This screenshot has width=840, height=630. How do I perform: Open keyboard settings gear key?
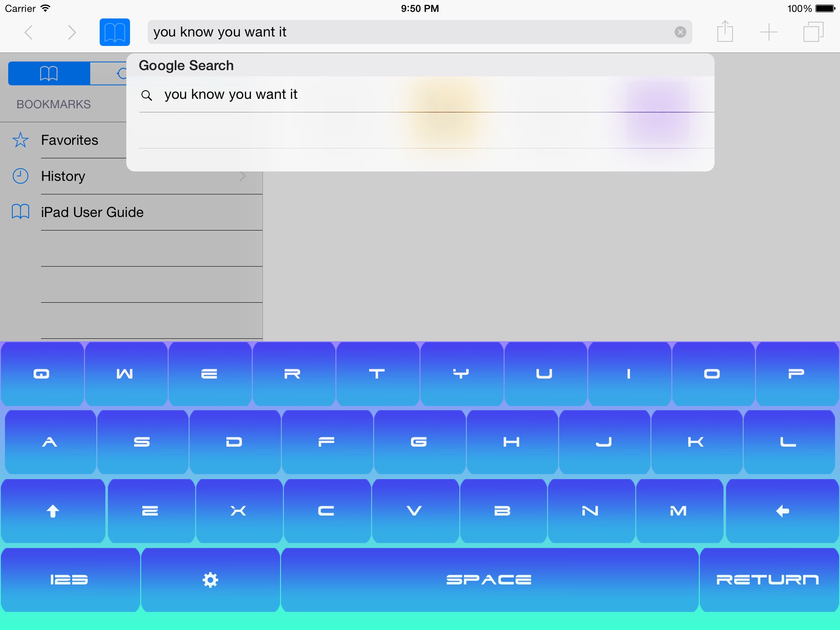tap(210, 580)
